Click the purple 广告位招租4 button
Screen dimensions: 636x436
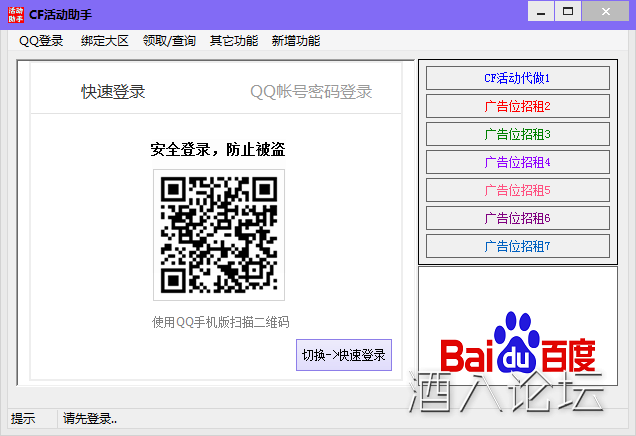click(517, 162)
